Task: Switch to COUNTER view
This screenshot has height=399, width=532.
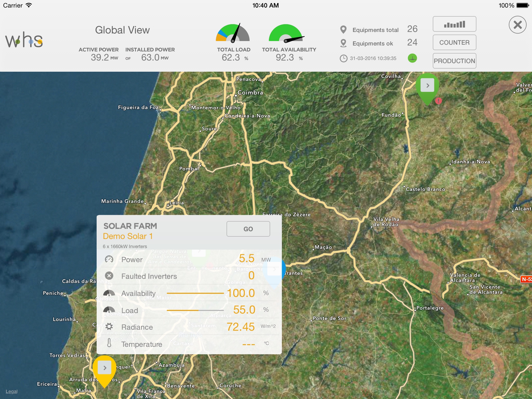Action: point(454,43)
